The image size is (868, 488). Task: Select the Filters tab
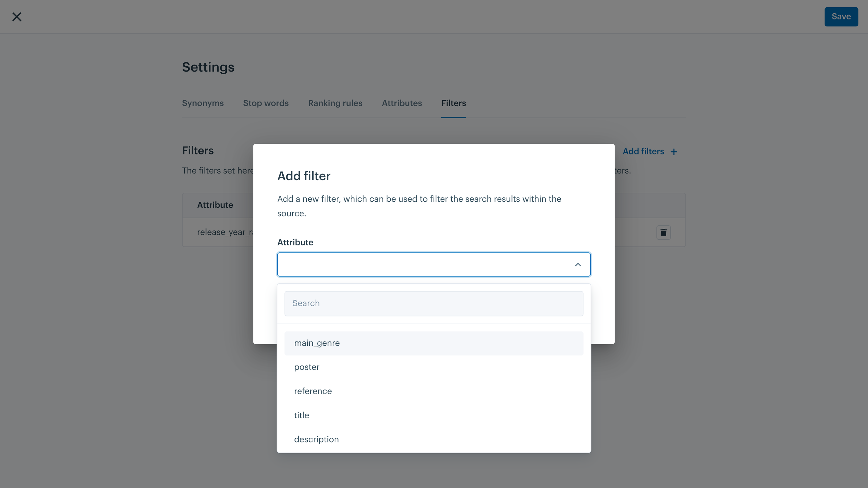coord(453,103)
